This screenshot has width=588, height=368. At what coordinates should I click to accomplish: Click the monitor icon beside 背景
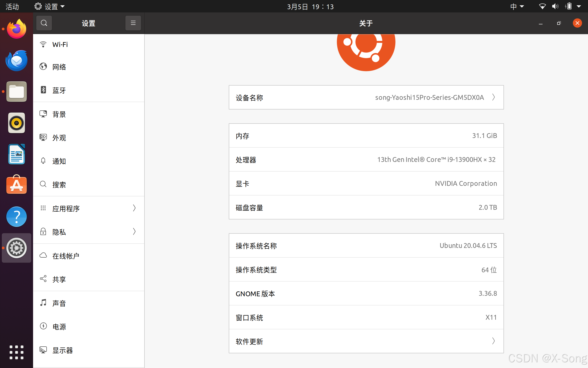click(x=43, y=114)
